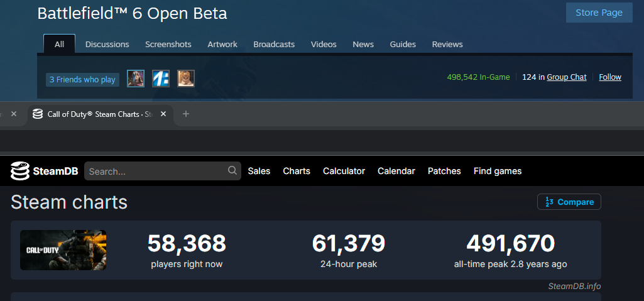Screen dimensions: 644x301
Task: Open the Screenshots tab
Action: pos(168,45)
